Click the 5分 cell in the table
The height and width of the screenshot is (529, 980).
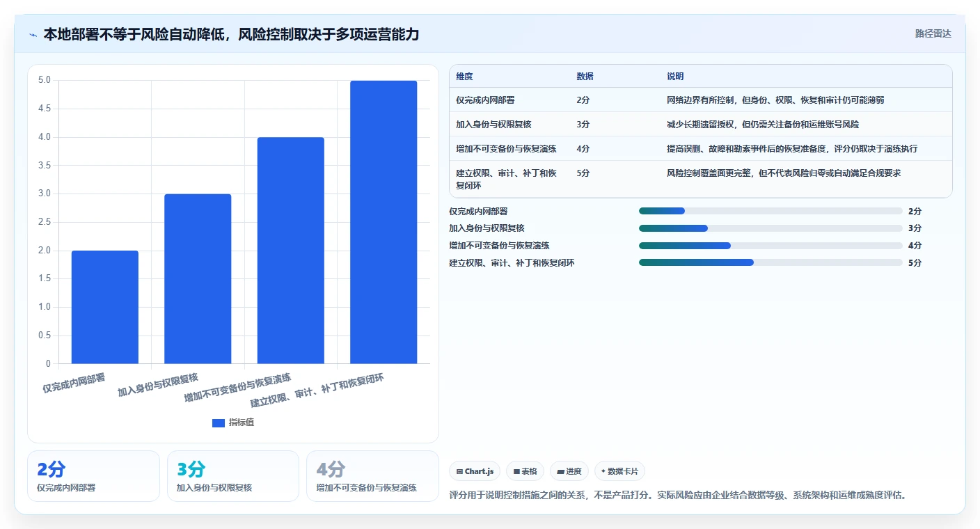pos(583,173)
